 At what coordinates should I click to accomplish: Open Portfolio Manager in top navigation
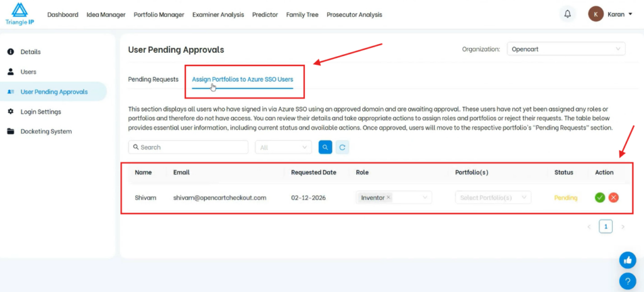click(x=159, y=14)
